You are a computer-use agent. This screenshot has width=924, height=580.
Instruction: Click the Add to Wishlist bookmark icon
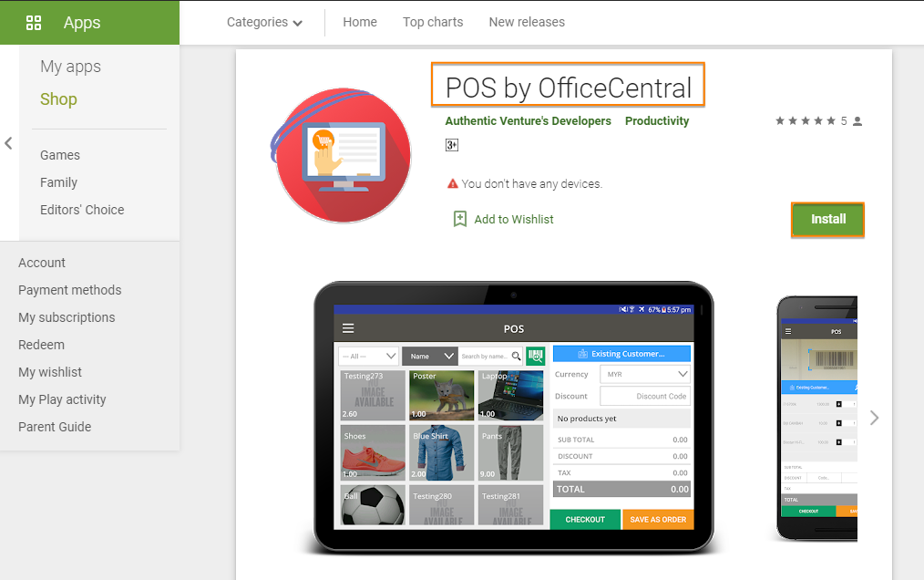[459, 219]
